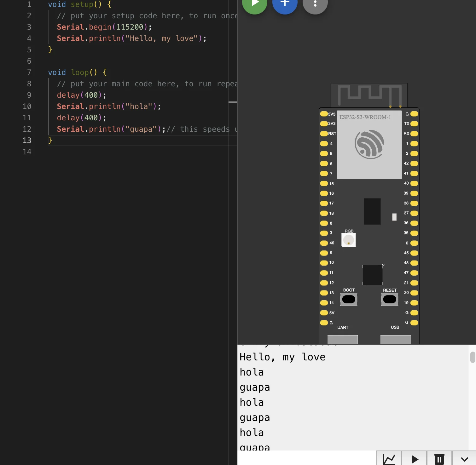Select GPIO pin 38 on the board
Screen dimensions: 476x465
point(414,203)
